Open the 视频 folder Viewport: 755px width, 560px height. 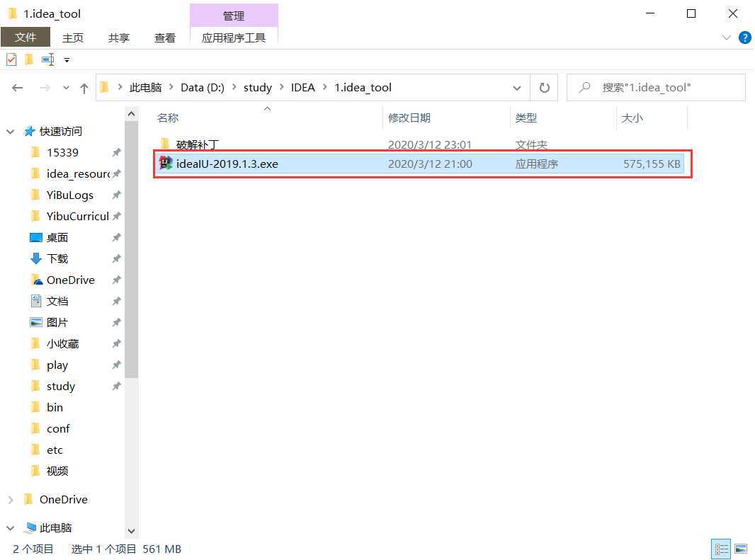pos(57,471)
